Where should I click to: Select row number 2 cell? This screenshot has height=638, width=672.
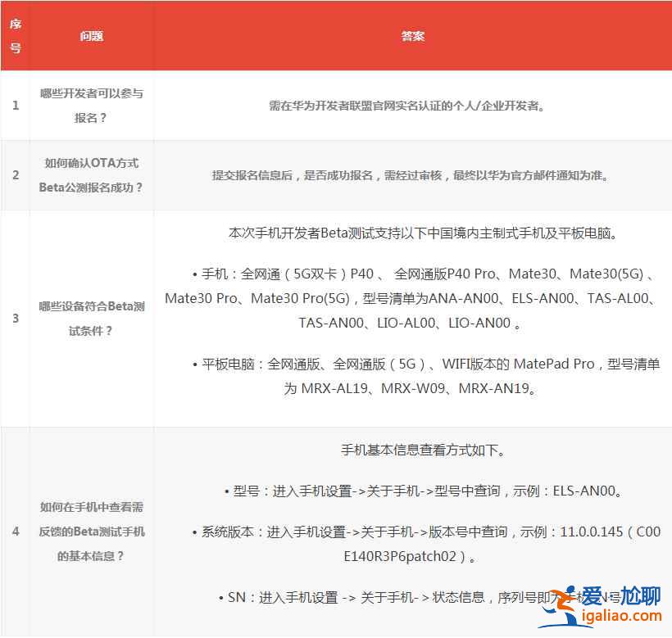16,174
